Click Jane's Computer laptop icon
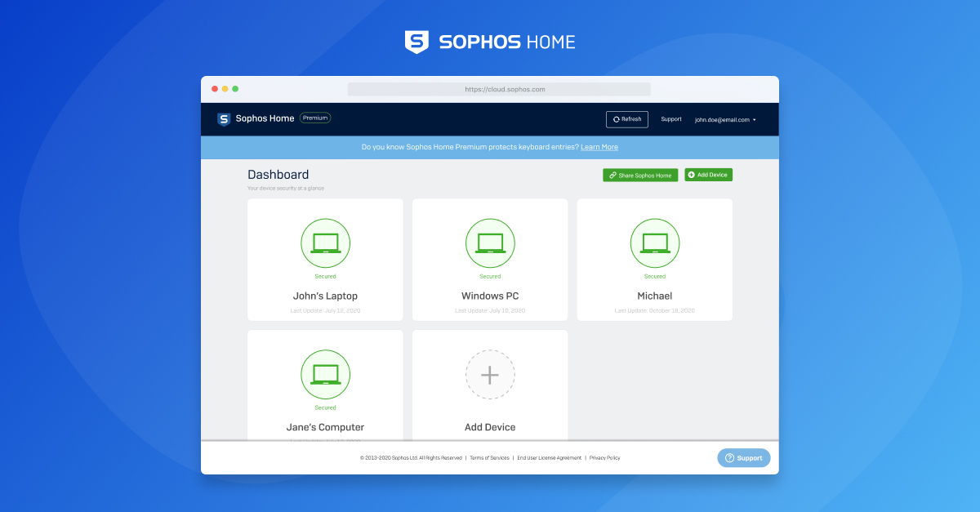Image resolution: width=980 pixels, height=512 pixels. point(325,374)
